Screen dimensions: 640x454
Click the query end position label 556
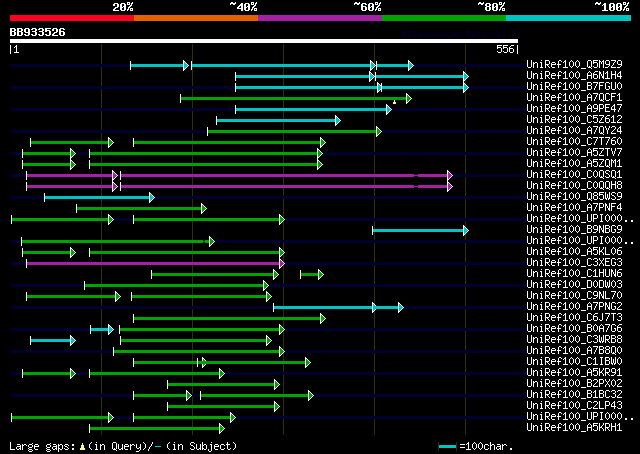(x=505, y=49)
